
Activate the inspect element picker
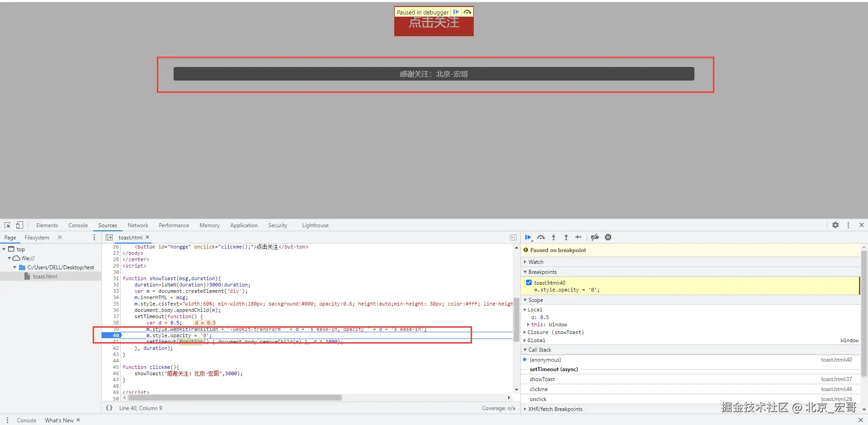[7, 225]
